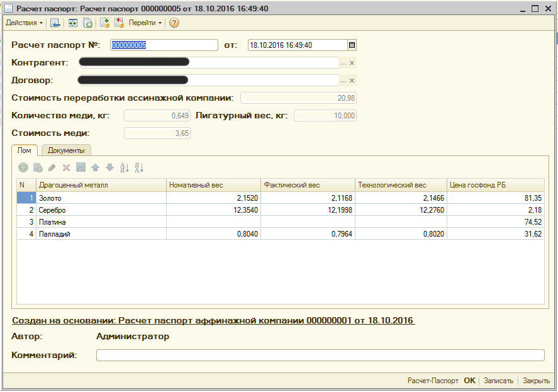
Task: Open the calendar picker for the date field
Action: point(352,45)
